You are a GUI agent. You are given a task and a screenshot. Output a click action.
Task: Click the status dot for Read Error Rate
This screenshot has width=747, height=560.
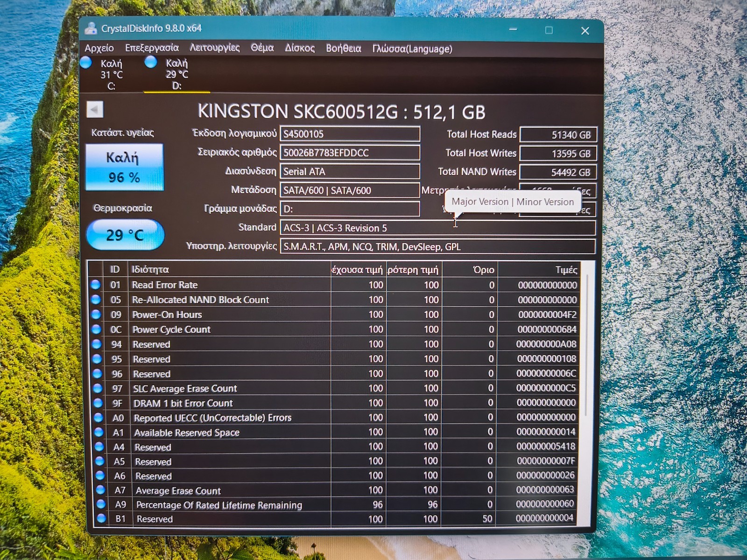(96, 285)
